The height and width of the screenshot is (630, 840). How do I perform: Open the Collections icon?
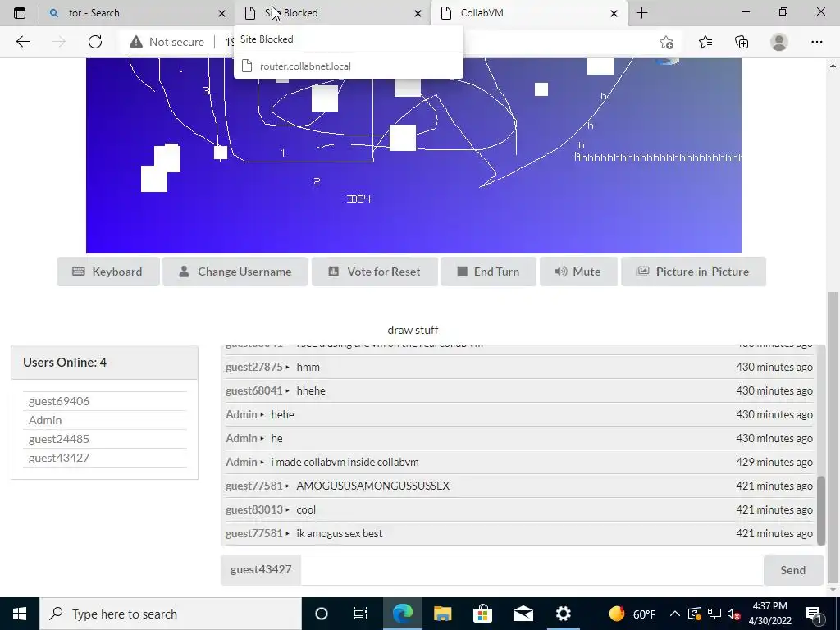click(742, 42)
